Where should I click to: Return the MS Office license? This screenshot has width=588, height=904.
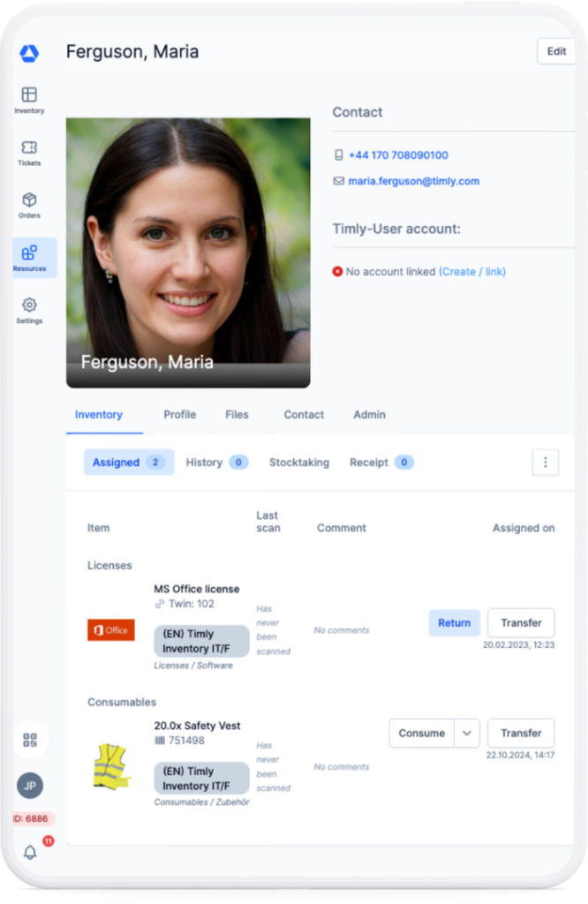pos(454,622)
